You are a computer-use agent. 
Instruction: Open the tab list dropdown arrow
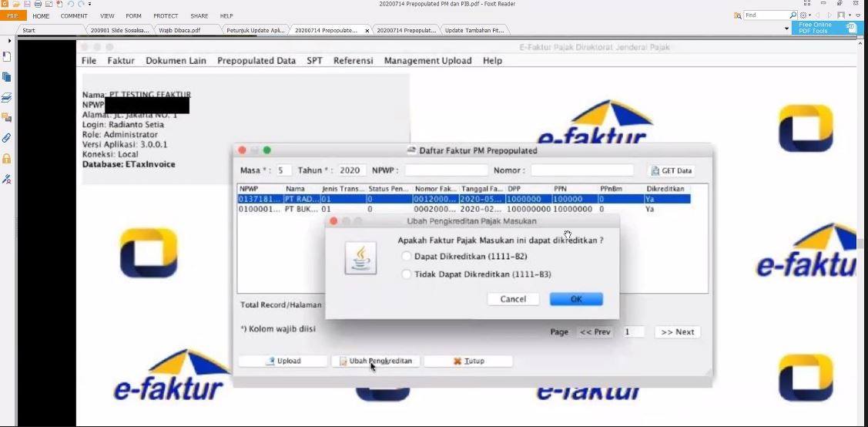point(787,29)
